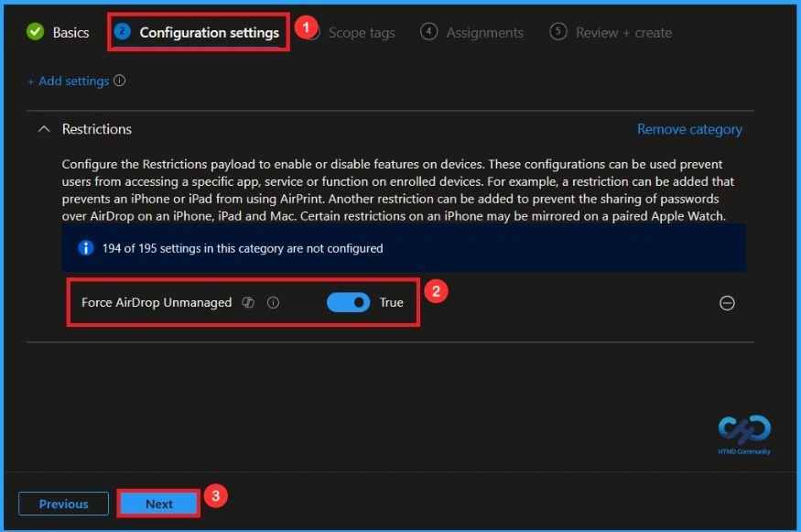801x532 pixels.
Task: Expand additional settings via Add settings
Action: (70, 81)
